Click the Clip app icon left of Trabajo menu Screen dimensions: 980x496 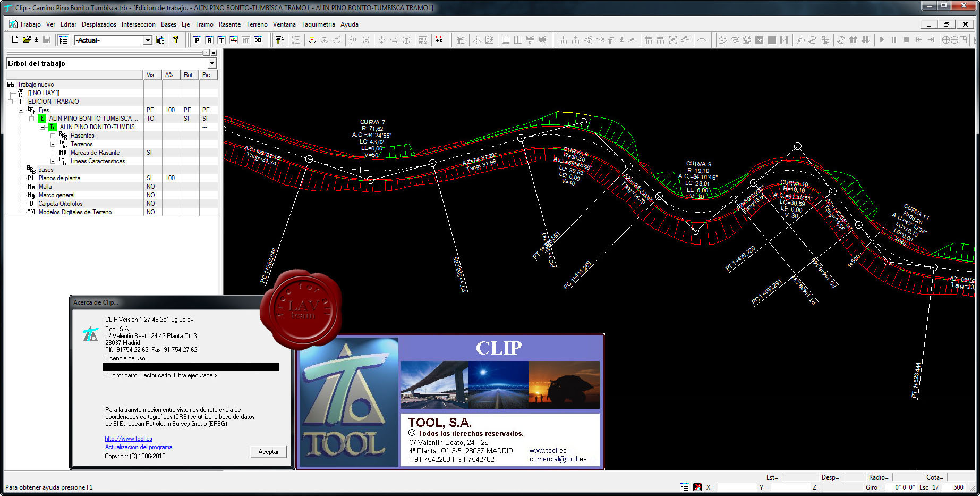pos(13,24)
